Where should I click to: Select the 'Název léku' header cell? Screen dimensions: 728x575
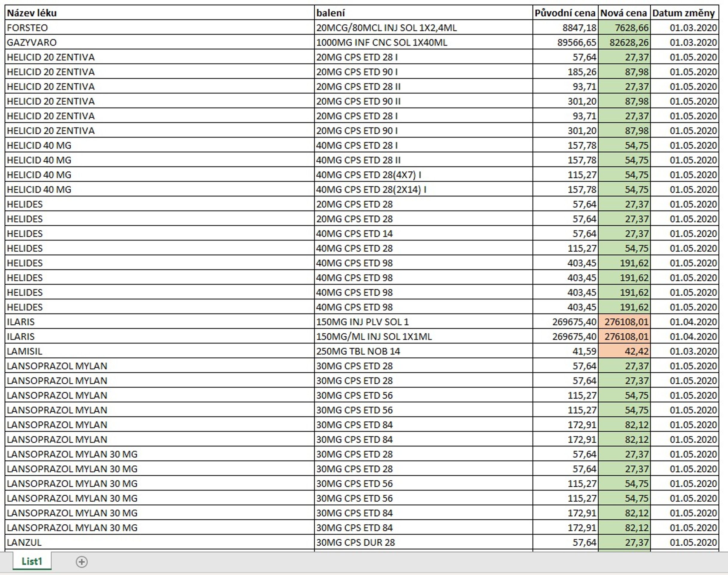160,13
